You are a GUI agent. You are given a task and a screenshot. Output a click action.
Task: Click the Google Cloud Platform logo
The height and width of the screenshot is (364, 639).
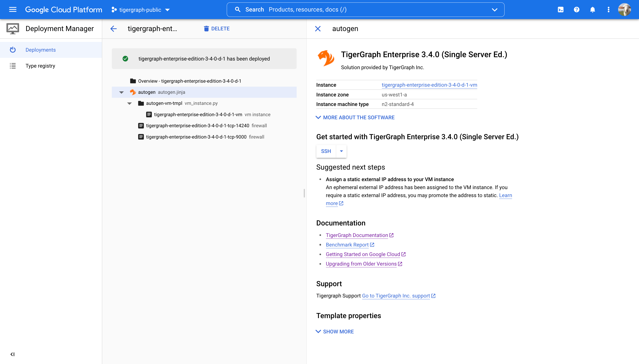63,10
